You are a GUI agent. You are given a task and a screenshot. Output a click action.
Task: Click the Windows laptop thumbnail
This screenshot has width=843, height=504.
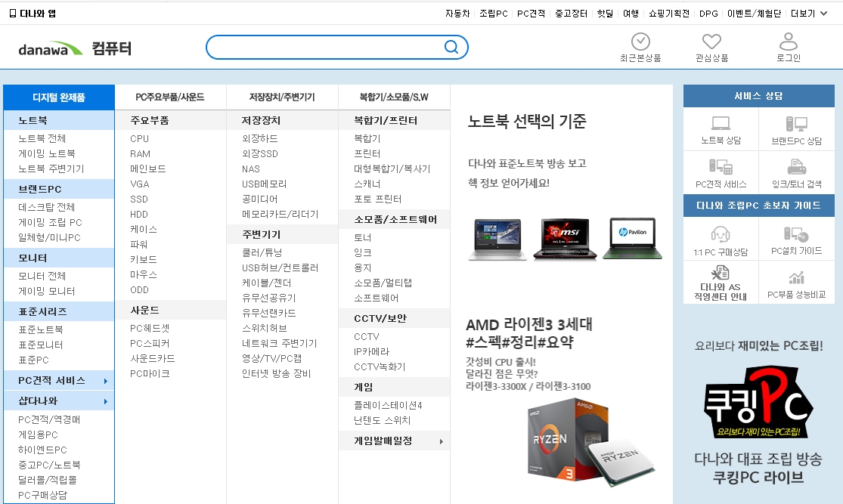click(x=497, y=239)
